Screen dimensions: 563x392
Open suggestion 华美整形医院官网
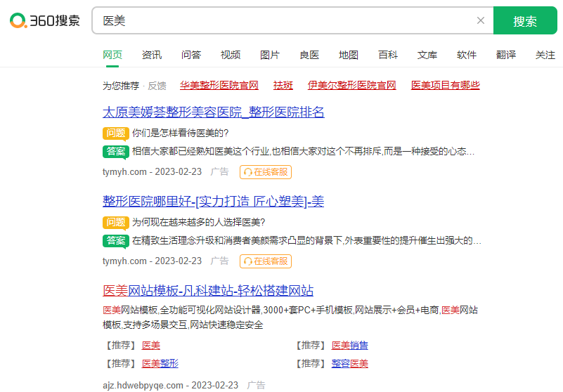(x=219, y=86)
